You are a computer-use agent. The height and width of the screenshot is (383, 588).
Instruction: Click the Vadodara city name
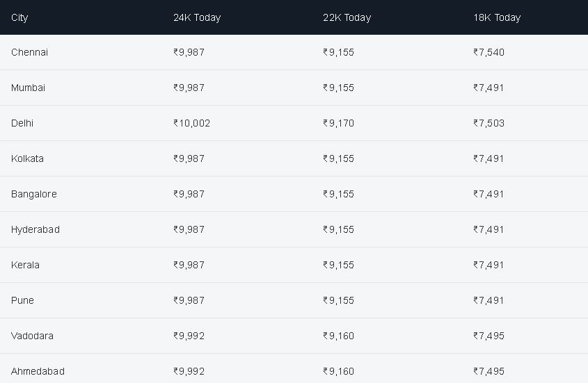pyautogui.click(x=32, y=336)
